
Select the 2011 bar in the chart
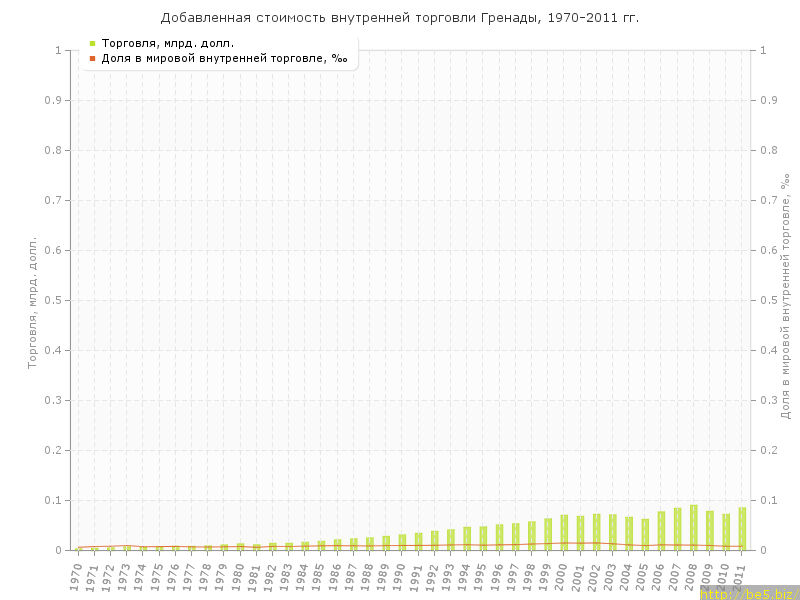click(x=742, y=529)
